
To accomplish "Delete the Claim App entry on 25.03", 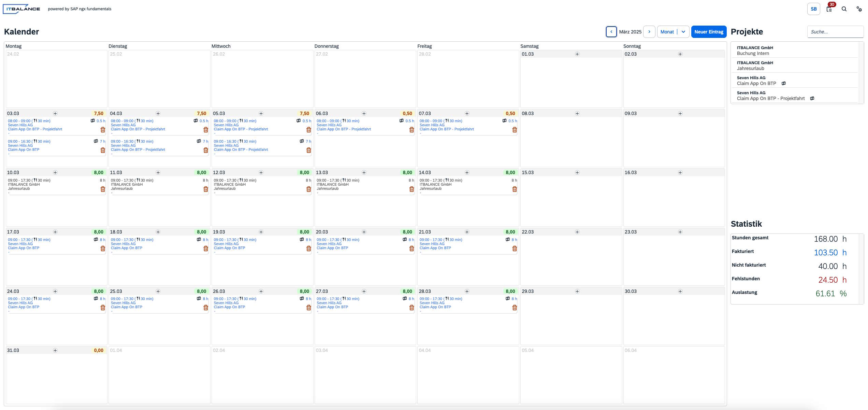I will [x=206, y=308].
